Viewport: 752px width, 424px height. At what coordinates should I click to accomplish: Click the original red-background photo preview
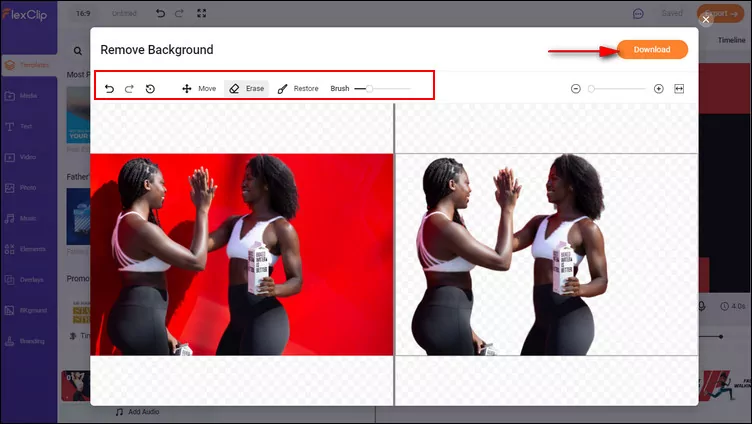pyautogui.click(x=242, y=255)
